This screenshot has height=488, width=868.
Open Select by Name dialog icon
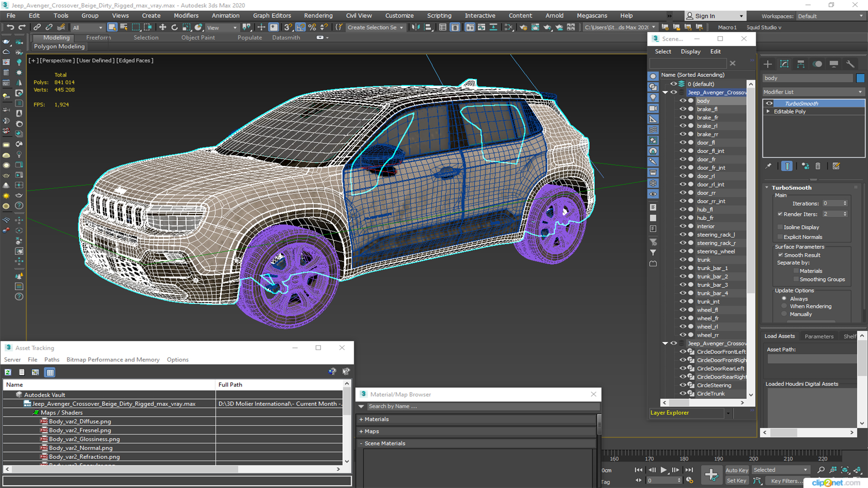tap(123, 27)
